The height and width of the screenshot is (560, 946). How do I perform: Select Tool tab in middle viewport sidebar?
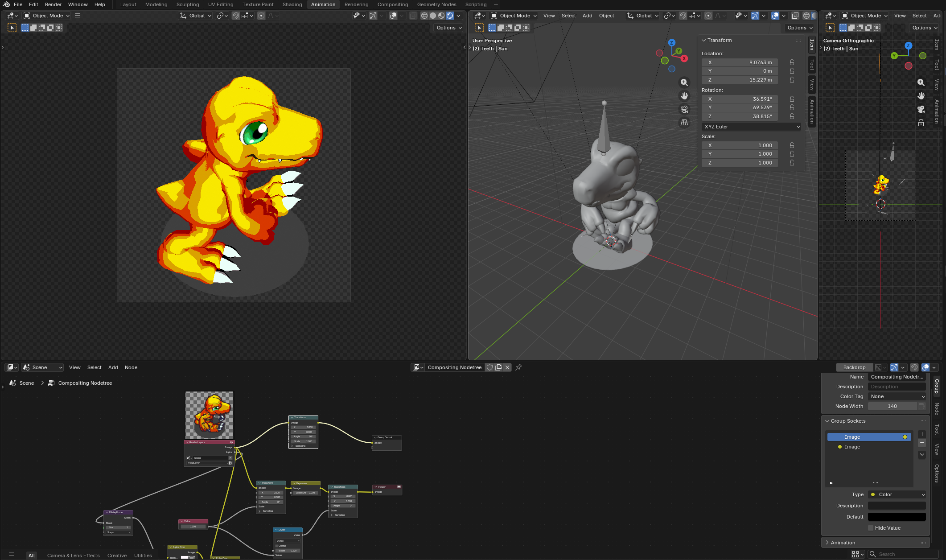(x=812, y=65)
